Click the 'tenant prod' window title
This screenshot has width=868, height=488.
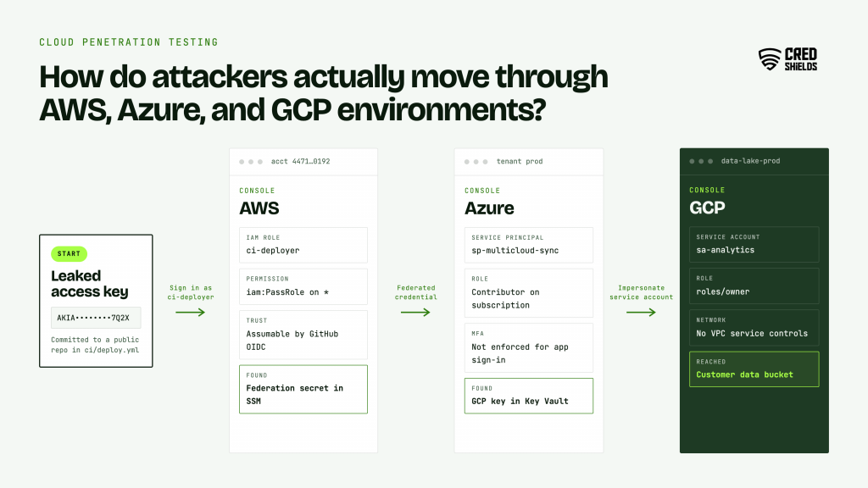coord(520,162)
